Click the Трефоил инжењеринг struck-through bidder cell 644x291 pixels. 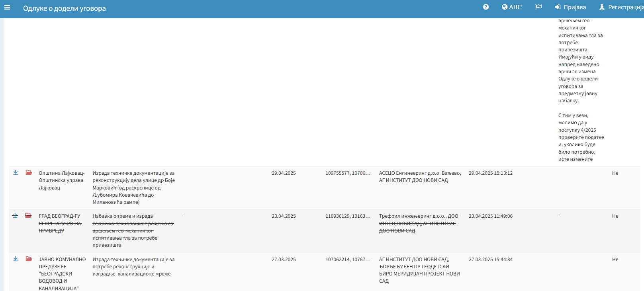418,223
